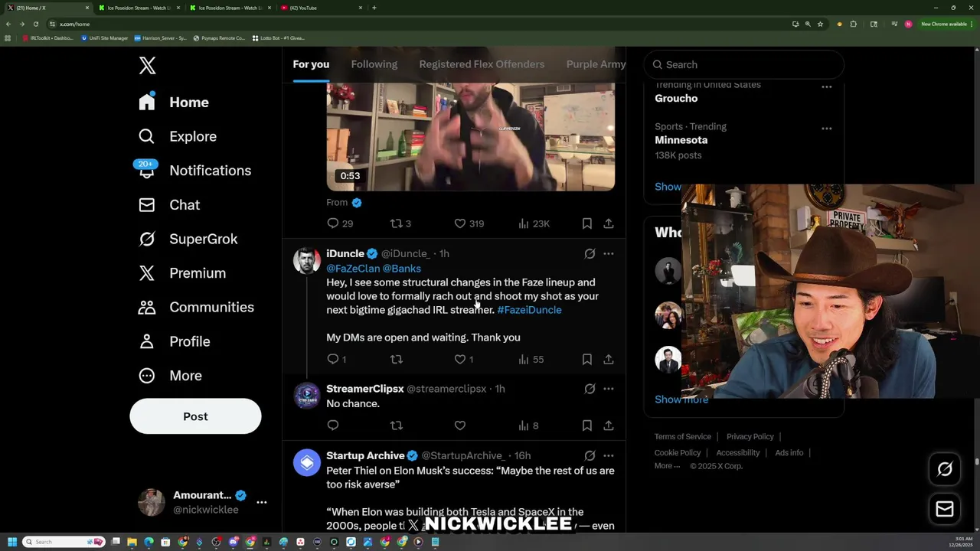980x551 pixels.
Task: Open Home from the sidebar
Action: pos(173,102)
